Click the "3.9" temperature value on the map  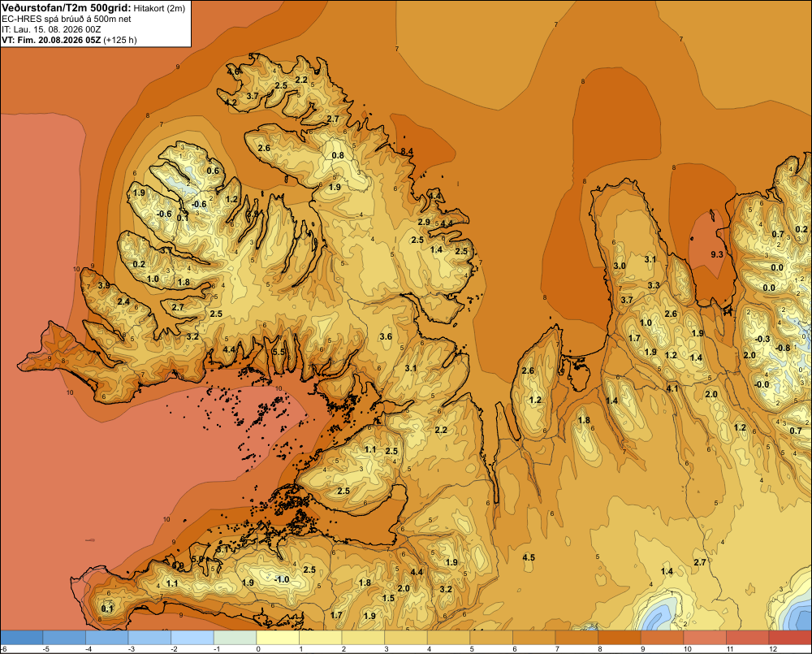(104, 285)
